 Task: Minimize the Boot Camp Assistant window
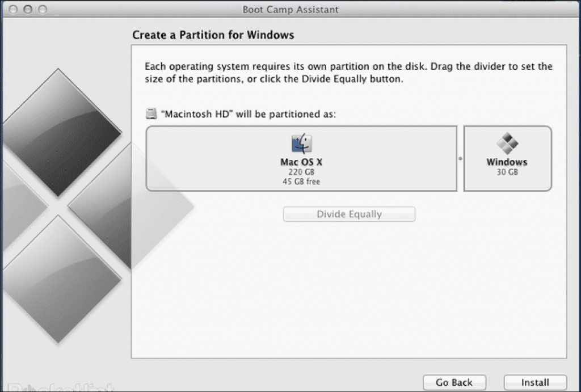[28, 9]
